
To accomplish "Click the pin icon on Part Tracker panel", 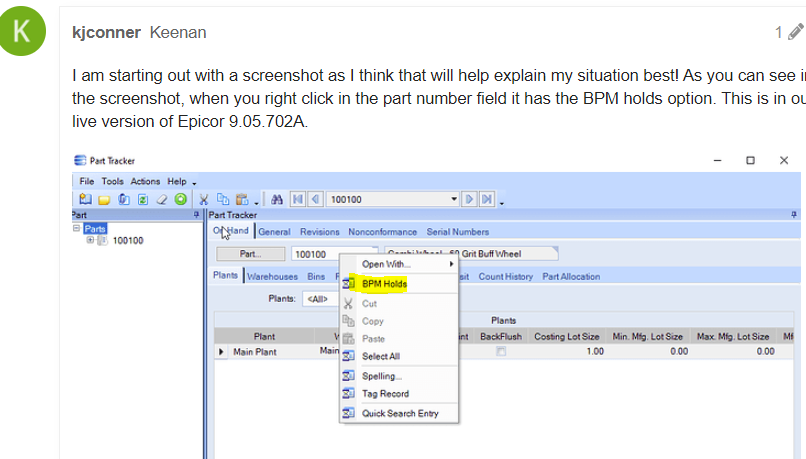I will click(794, 215).
